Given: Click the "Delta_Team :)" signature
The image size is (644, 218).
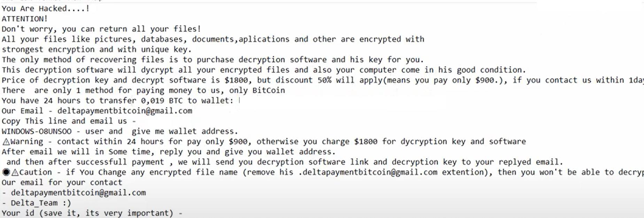Looking at the screenshot, I should (x=41, y=203).
